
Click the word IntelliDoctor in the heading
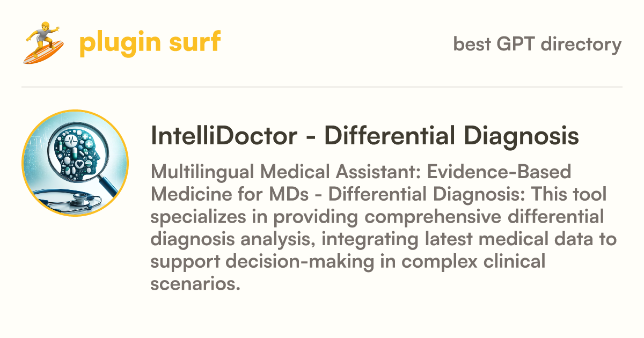[224, 136]
